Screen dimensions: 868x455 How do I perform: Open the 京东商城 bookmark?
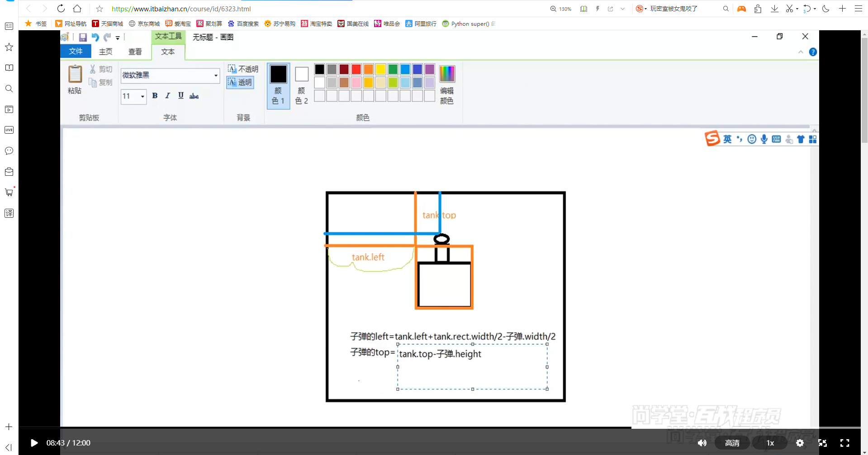(144, 23)
